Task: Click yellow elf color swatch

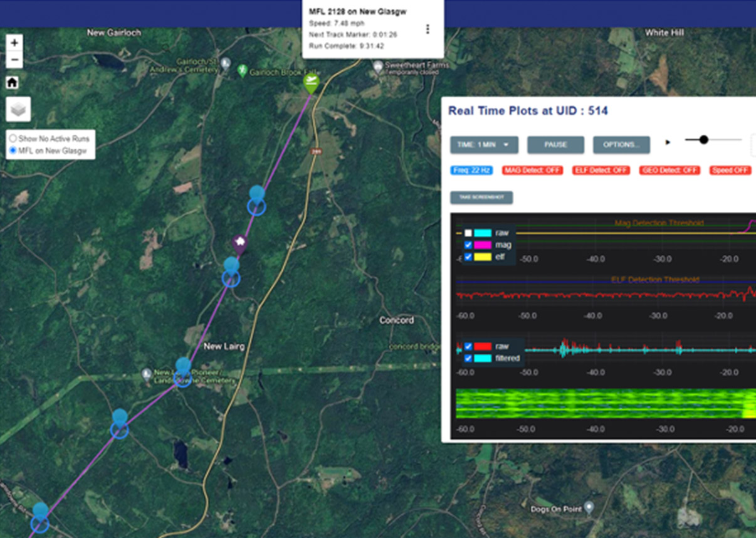Action: click(x=482, y=256)
